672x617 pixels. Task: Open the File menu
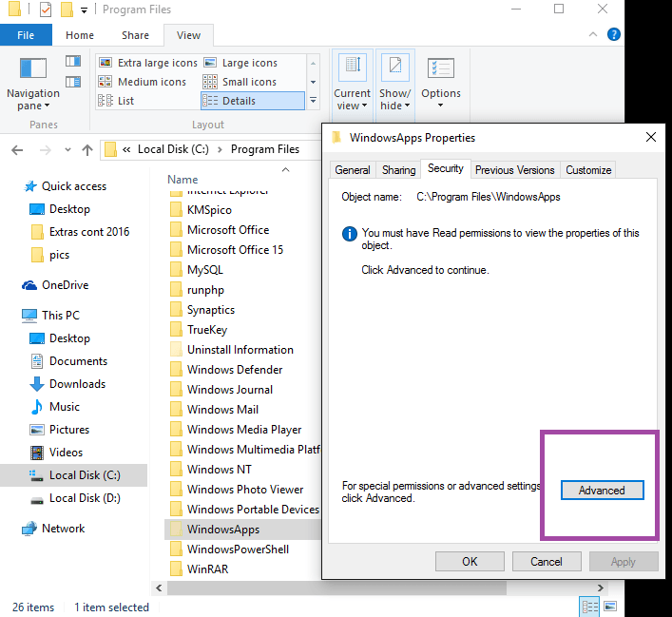[26, 35]
